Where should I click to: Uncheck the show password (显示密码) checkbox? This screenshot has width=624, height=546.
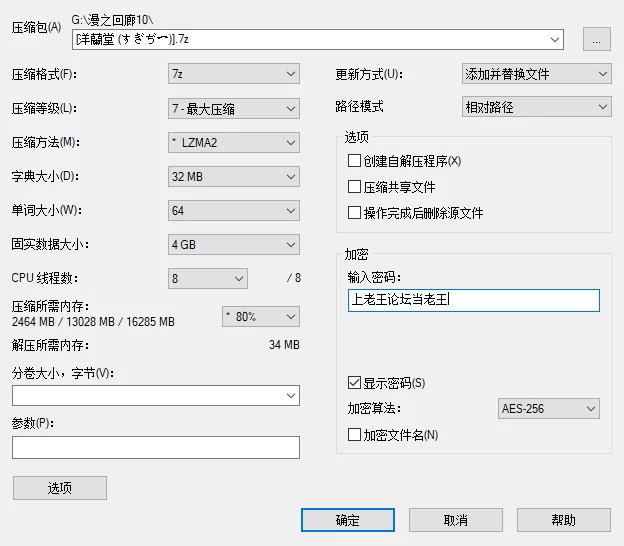[354, 383]
